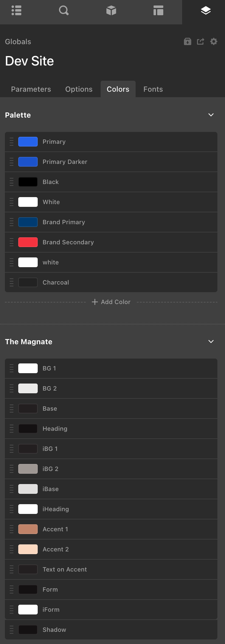Image resolution: width=225 pixels, height=644 pixels.
Task: Click the export share icon
Action: 200,41
